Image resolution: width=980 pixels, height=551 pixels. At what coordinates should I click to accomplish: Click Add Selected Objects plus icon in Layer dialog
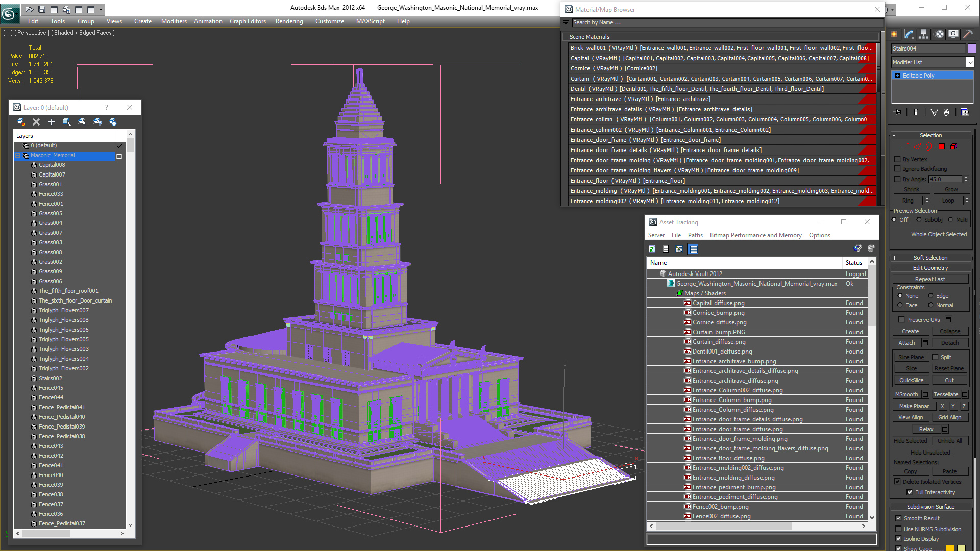tap(52, 122)
